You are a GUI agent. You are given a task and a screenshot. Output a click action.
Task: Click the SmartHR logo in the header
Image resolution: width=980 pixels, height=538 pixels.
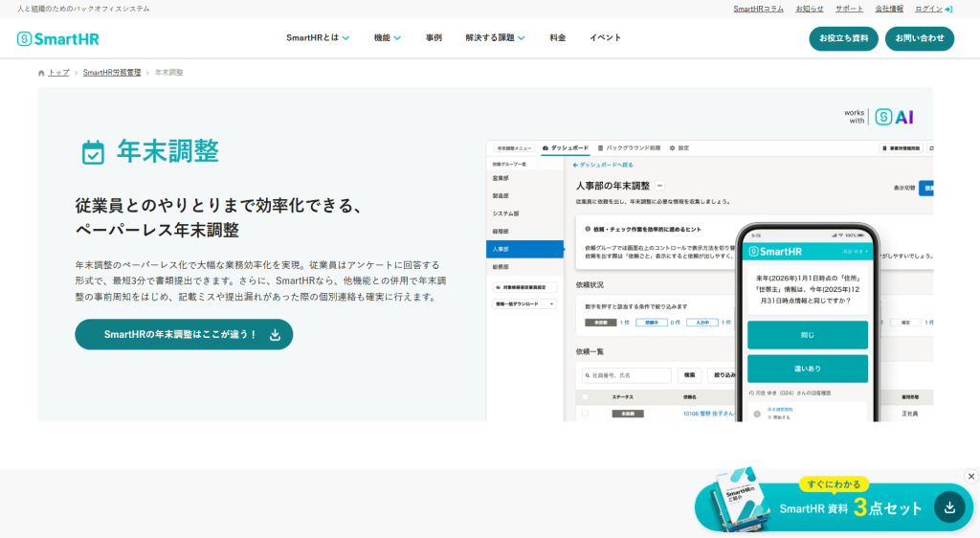(x=58, y=38)
